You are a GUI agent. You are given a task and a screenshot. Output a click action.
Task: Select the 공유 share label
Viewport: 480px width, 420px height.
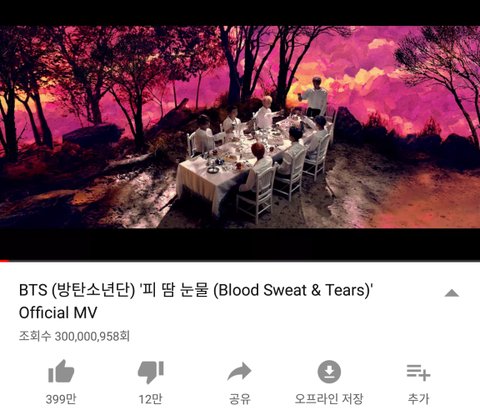[x=240, y=399]
